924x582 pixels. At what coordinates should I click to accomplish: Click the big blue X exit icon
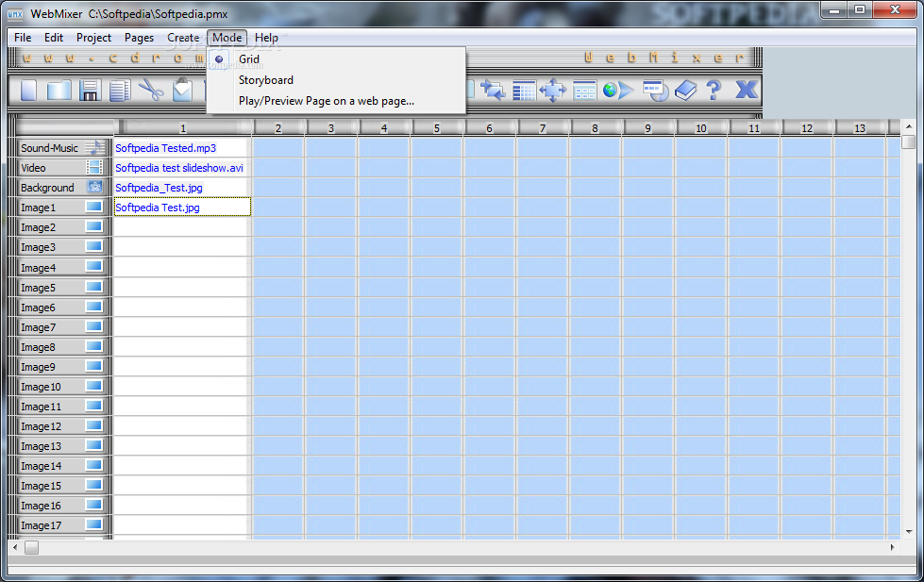point(747,90)
